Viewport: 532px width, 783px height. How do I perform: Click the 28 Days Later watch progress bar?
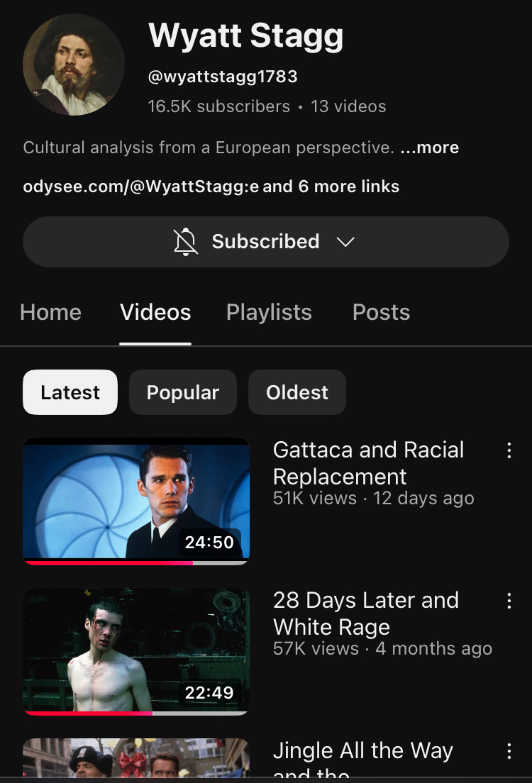click(x=136, y=713)
